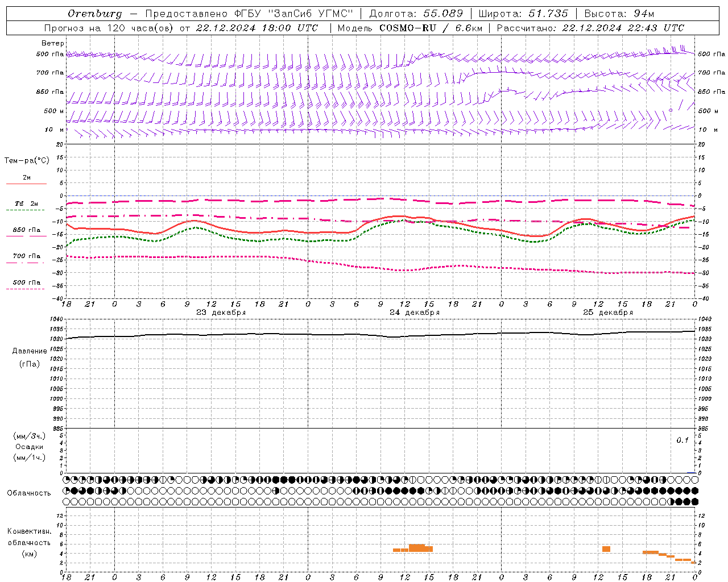Click the (мм/3ч.) precipitation unit label
728x582 pixels.
coord(29,436)
